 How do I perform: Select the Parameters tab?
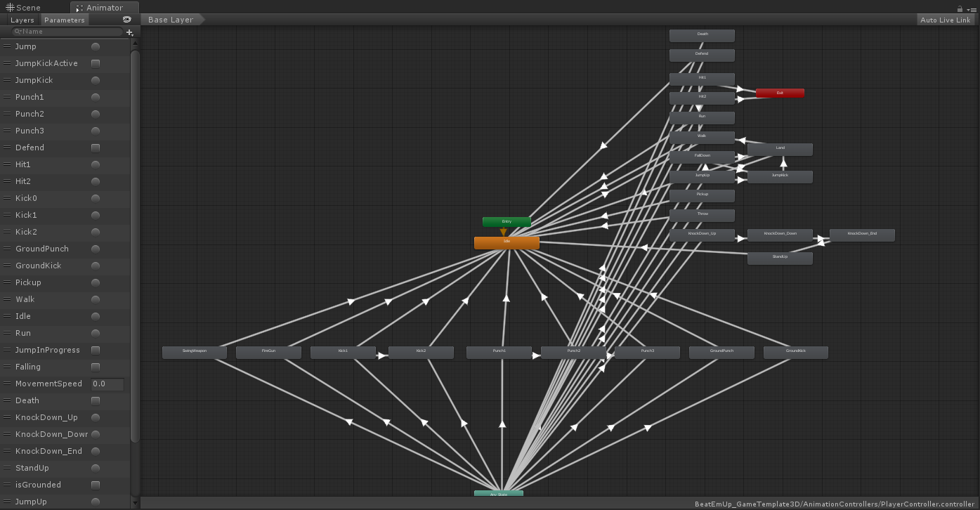pos(65,20)
